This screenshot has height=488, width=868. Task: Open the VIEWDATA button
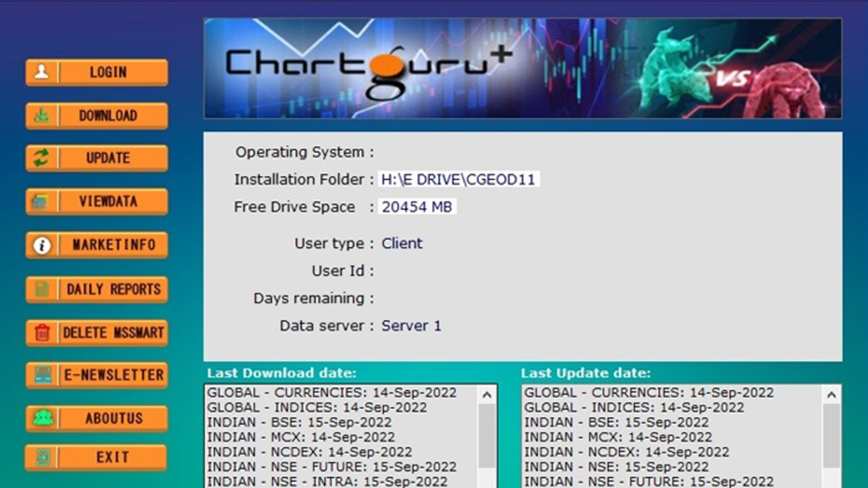(97, 201)
